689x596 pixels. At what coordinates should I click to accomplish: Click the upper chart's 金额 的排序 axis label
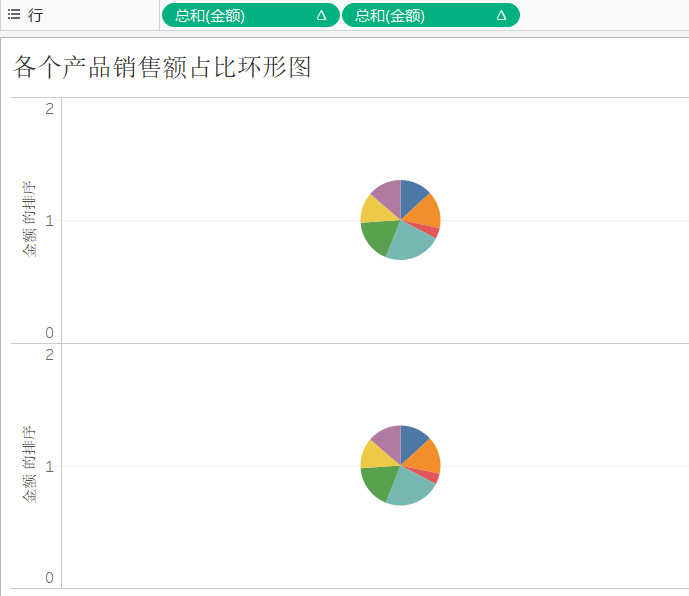[28, 220]
